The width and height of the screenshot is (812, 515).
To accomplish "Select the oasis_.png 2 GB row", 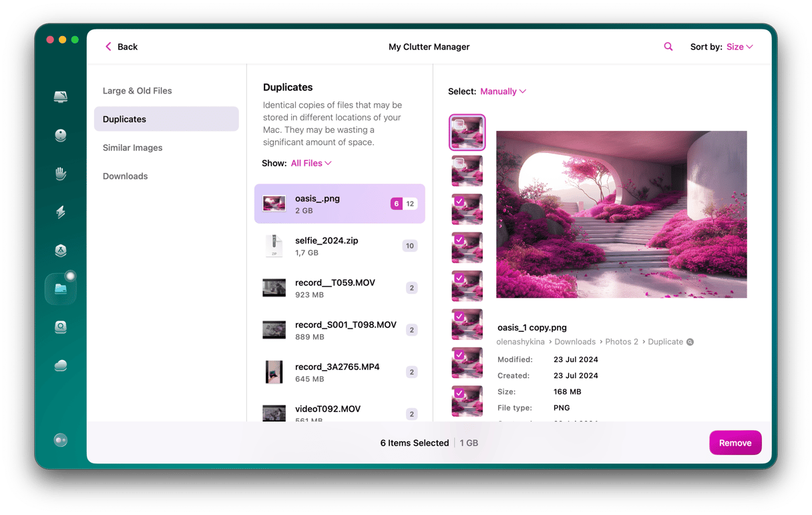I will (339, 204).
